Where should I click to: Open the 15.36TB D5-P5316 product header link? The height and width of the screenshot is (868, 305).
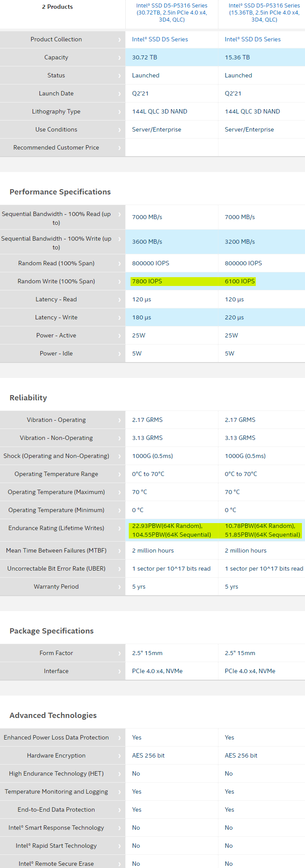coord(264,13)
